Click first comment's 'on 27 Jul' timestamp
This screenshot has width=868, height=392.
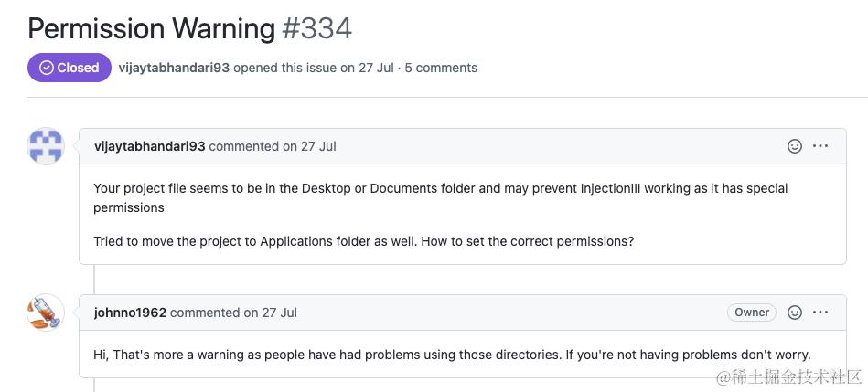[x=309, y=146]
